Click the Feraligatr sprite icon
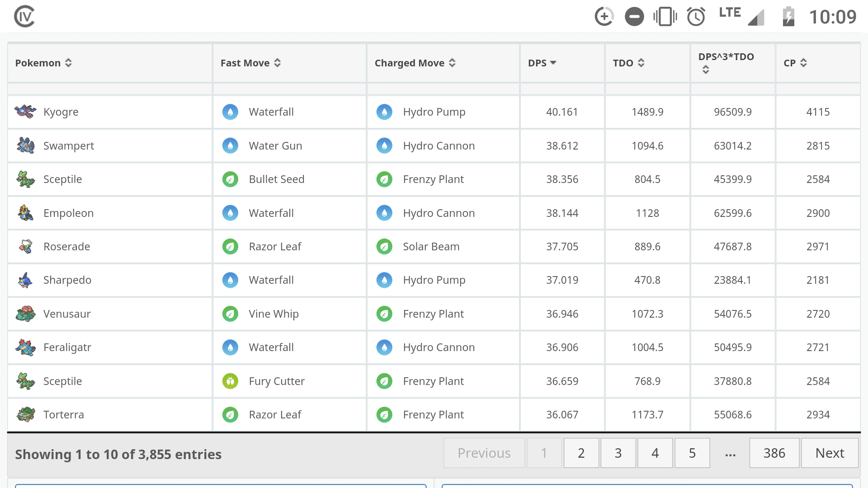Viewport: 868px width, 488px height. 25,347
